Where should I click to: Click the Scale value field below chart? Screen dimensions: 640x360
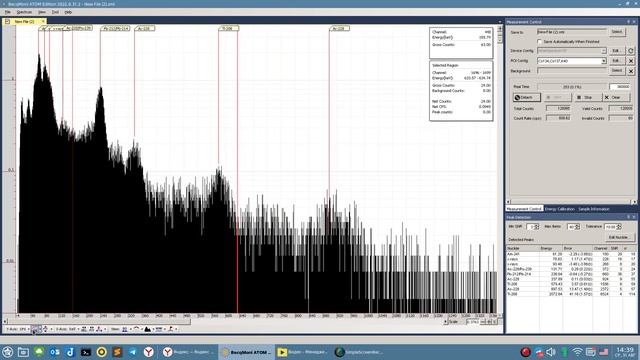[473, 322]
